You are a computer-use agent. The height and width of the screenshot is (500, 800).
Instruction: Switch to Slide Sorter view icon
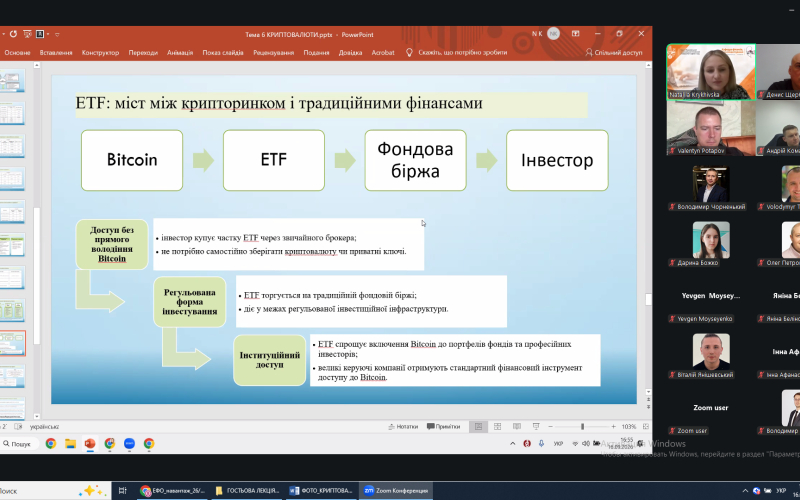pos(497,427)
